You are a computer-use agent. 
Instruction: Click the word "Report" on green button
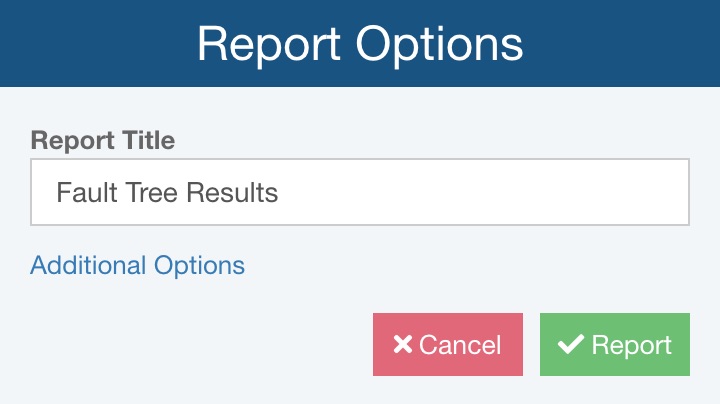(631, 345)
